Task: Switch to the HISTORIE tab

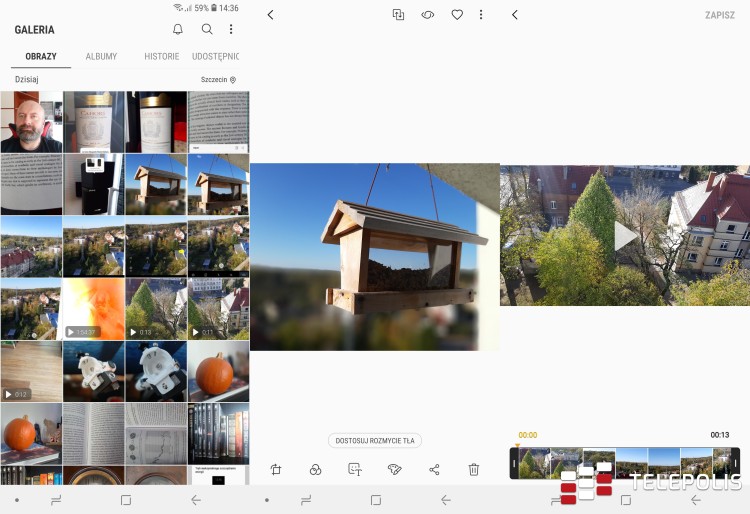Action: click(x=161, y=57)
